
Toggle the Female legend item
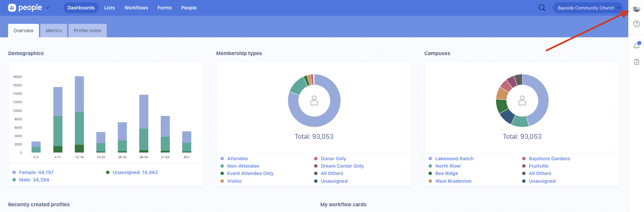(x=36, y=172)
